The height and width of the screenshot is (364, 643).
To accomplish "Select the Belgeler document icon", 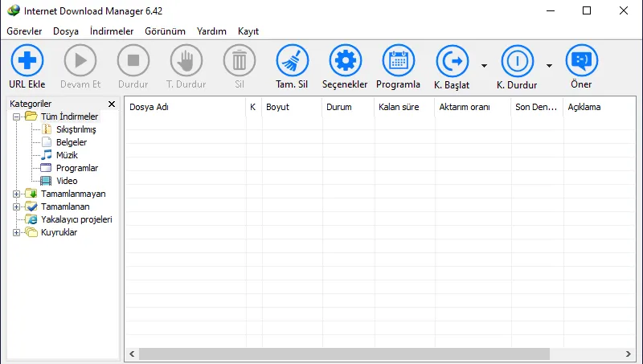I will [x=47, y=142].
